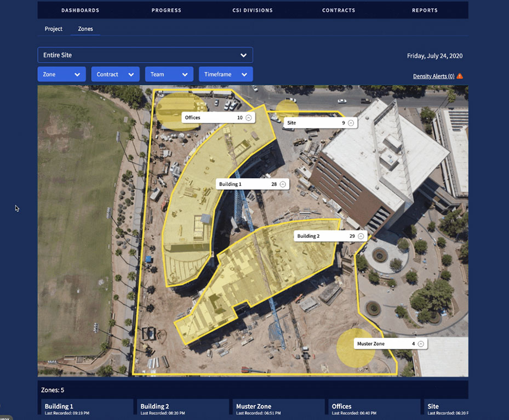Open the Team filter dropdown
Screen dimensions: 509x420
[169, 73]
